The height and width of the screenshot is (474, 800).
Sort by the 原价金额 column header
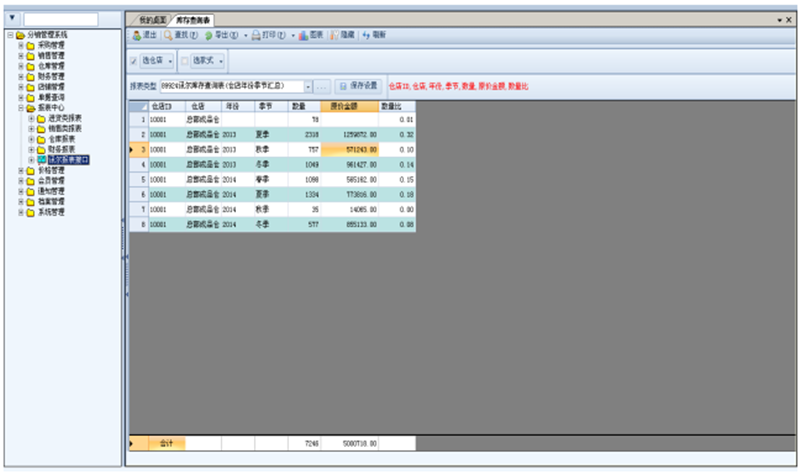(x=348, y=105)
